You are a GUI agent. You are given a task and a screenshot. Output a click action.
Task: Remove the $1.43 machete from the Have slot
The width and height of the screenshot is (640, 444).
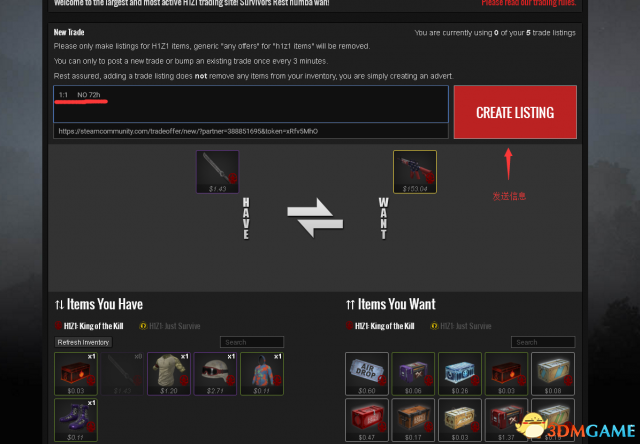[218, 172]
